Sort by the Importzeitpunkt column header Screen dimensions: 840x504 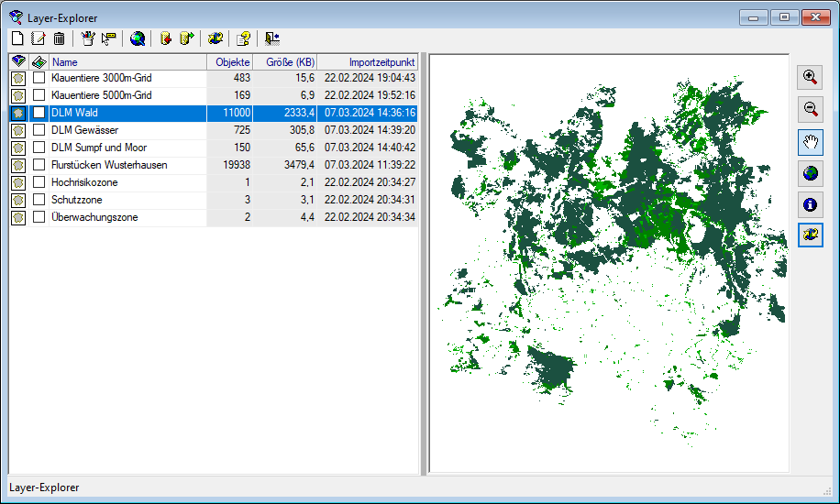(368, 62)
